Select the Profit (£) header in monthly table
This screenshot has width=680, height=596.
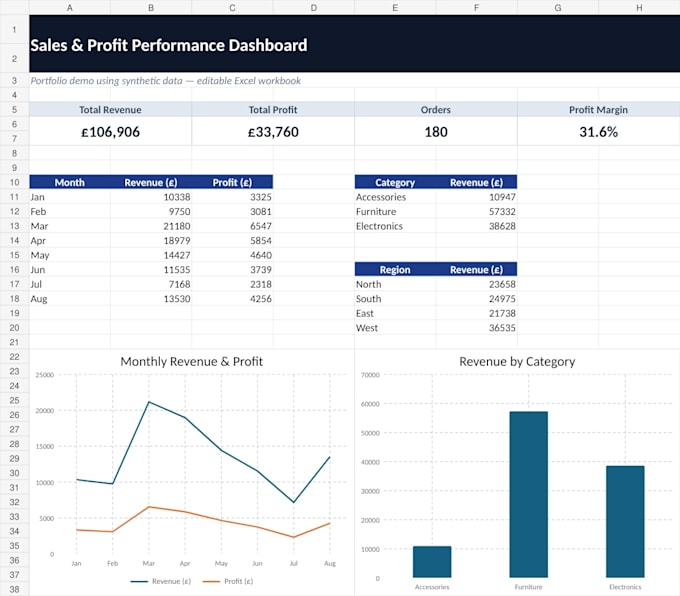point(232,182)
